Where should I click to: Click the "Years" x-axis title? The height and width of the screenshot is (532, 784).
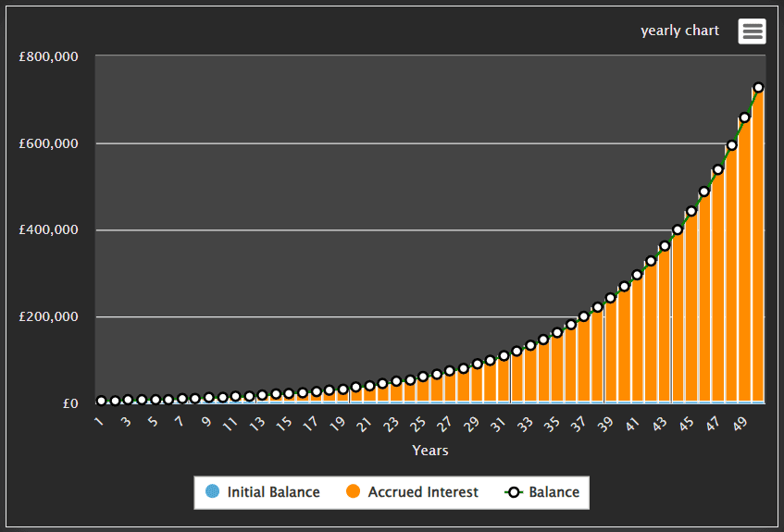429,451
